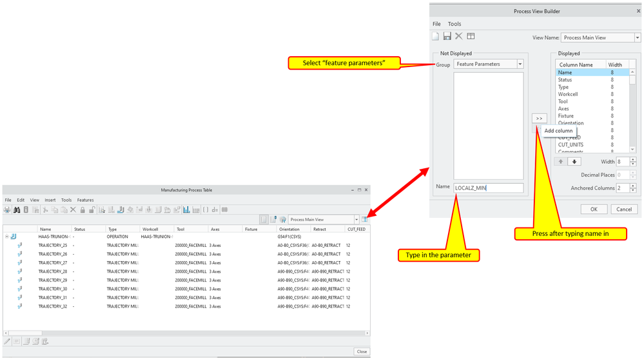Click the grid lines icon after d=
644x361 pixels.
[225, 210]
